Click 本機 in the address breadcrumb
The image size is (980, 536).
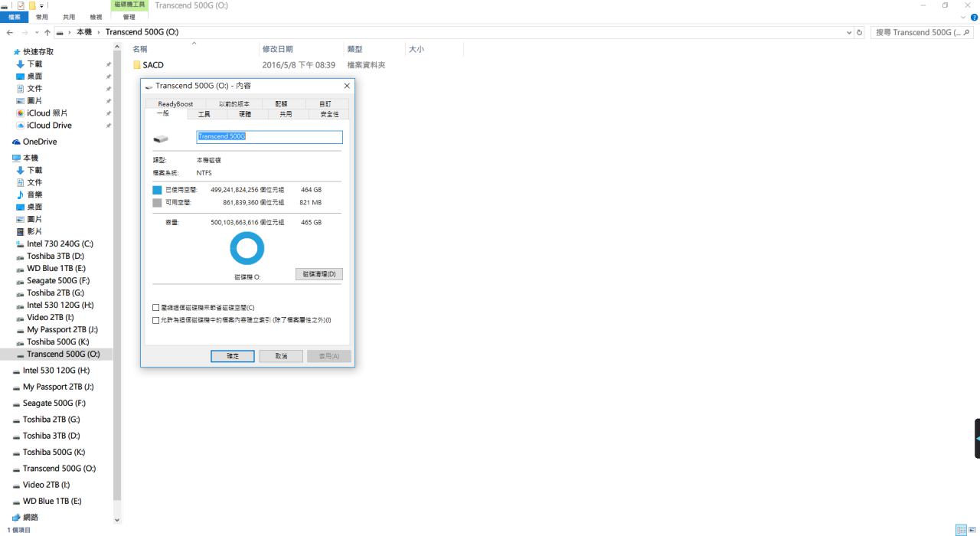tap(85, 32)
